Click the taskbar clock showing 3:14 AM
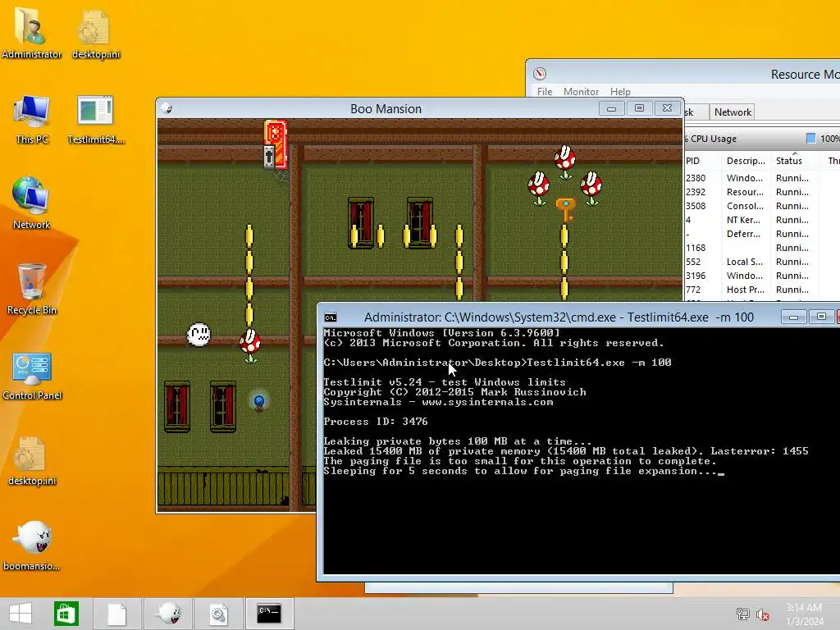 [x=804, y=614]
